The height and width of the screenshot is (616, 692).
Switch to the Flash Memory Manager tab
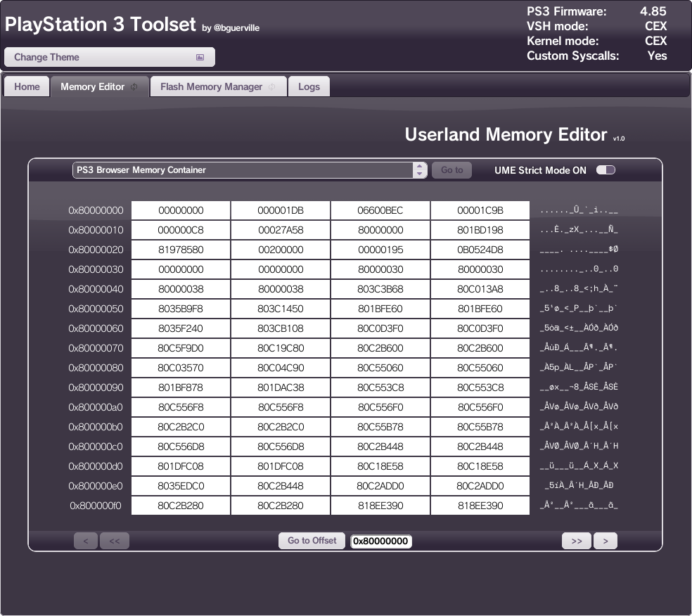[x=219, y=86]
